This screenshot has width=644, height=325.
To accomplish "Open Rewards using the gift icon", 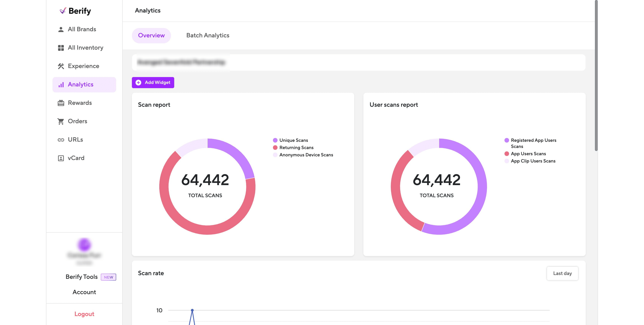I will pos(61,103).
